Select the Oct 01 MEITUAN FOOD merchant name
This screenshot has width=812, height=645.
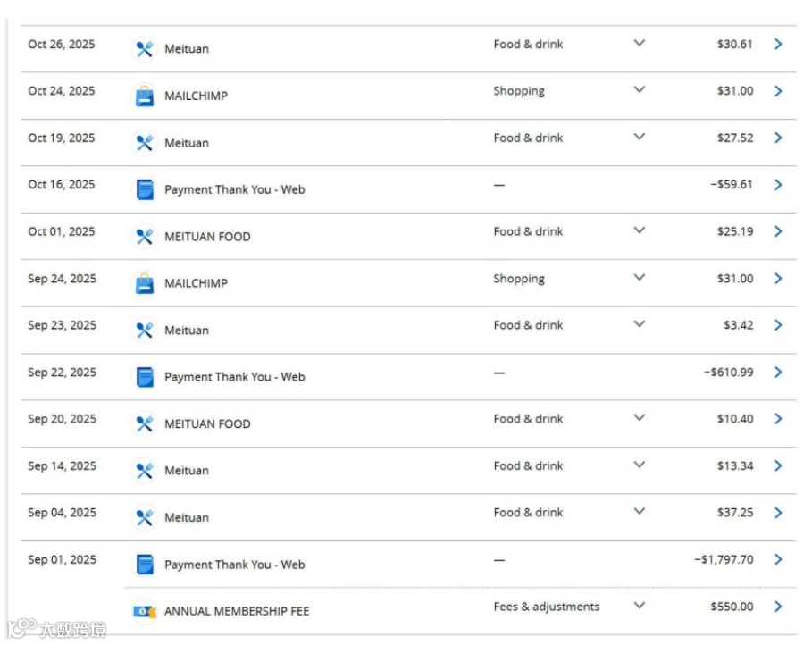(x=207, y=237)
